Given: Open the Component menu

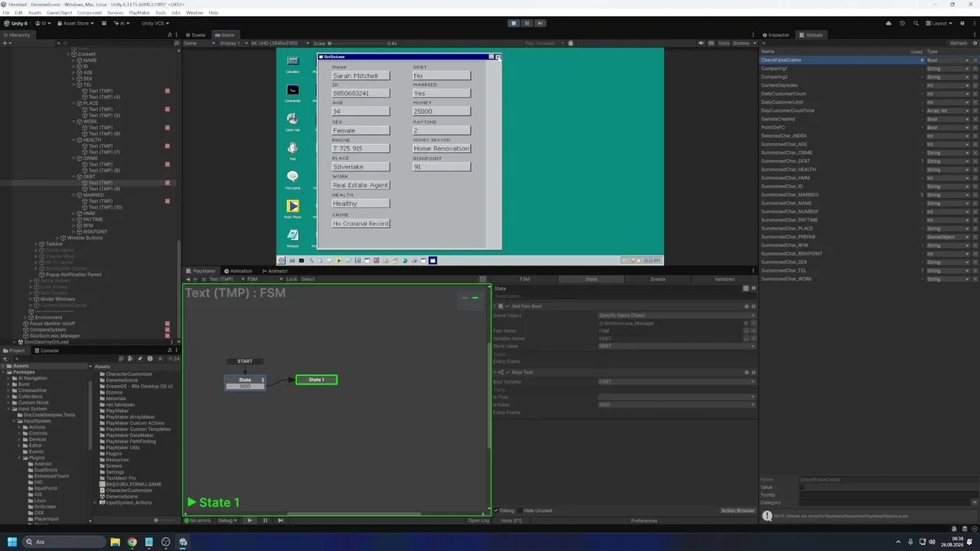Looking at the screenshot, I should [x=90, y=13].
